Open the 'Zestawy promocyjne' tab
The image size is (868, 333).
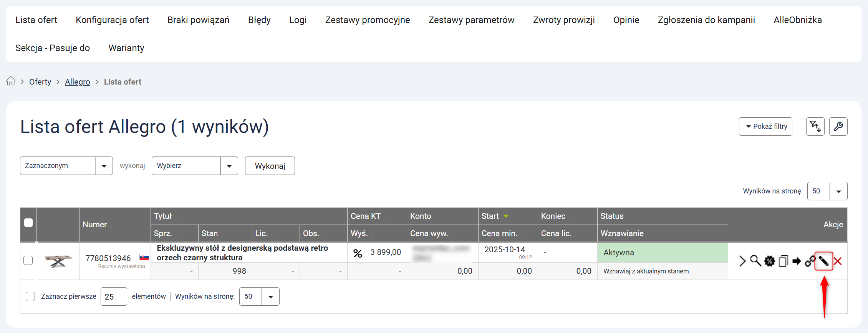[x=367, y=20]
